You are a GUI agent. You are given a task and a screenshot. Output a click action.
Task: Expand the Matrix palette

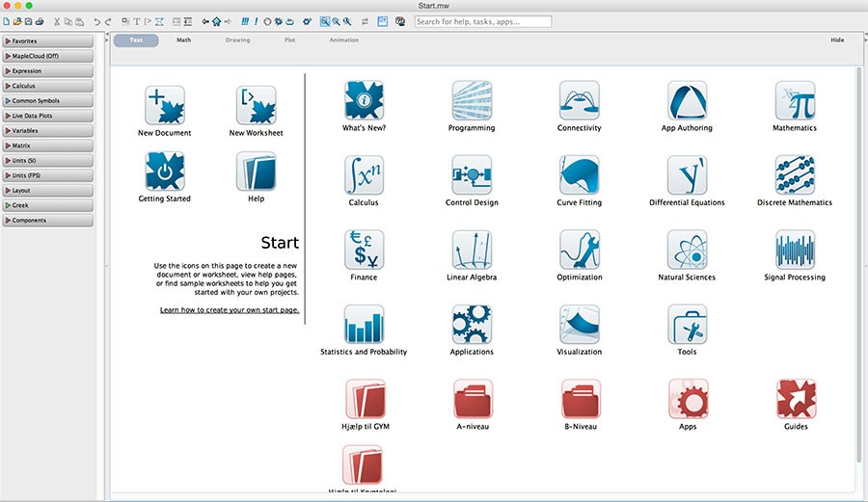click(x=47, y=145)
